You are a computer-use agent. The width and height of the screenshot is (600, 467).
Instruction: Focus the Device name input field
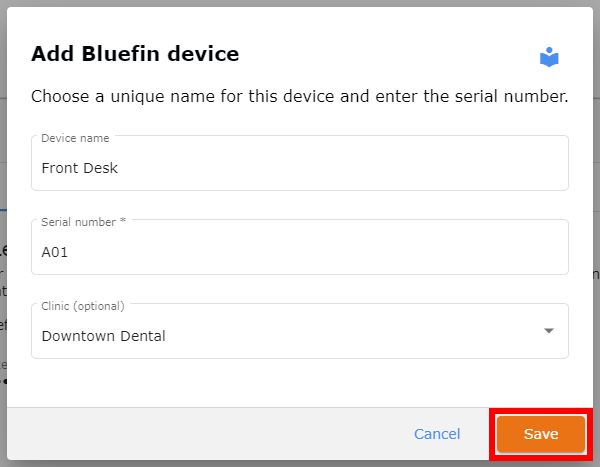pos(300,163)
